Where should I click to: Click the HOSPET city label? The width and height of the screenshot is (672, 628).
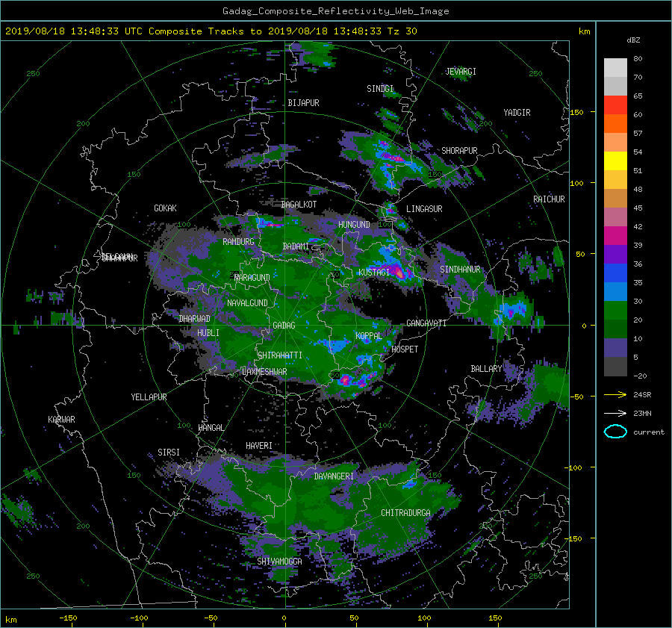(x=405, y=349)
